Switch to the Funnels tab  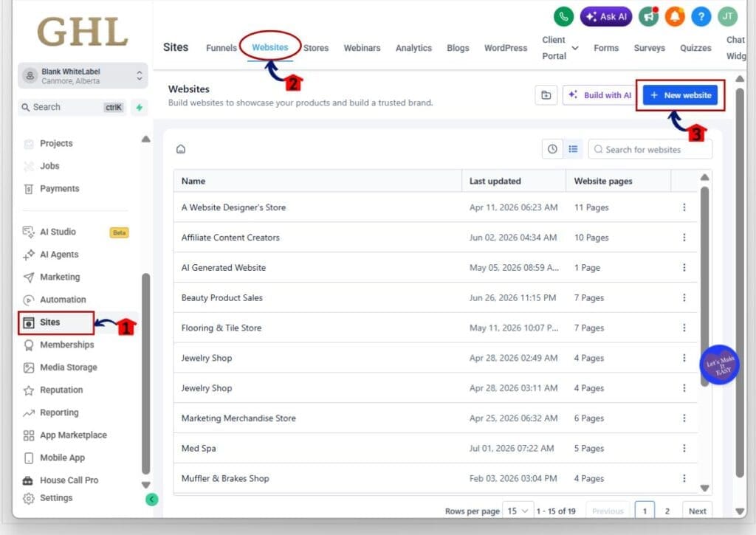[x=221, y=48]
